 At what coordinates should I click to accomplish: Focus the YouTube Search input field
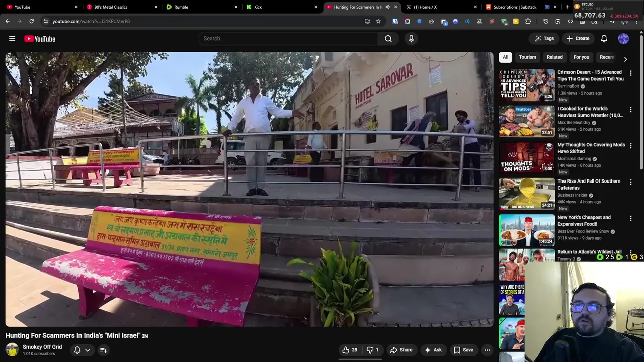coord(288,39)
